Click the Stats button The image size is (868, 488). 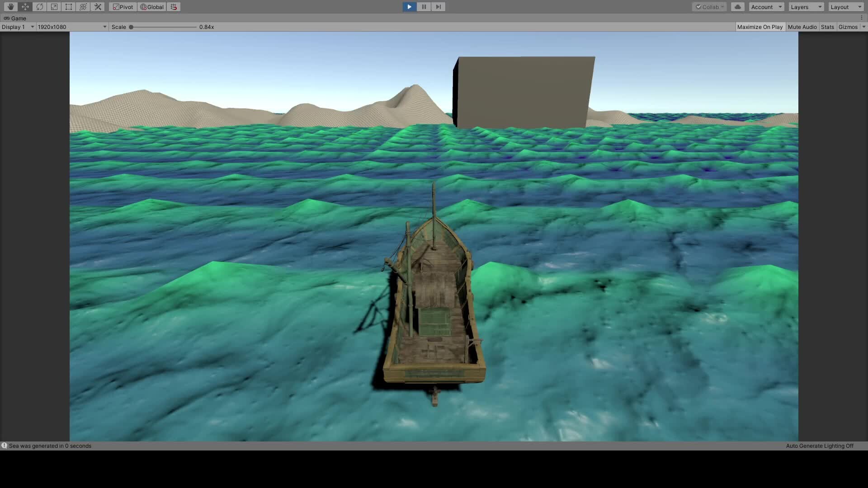click(x=827, y=27)
